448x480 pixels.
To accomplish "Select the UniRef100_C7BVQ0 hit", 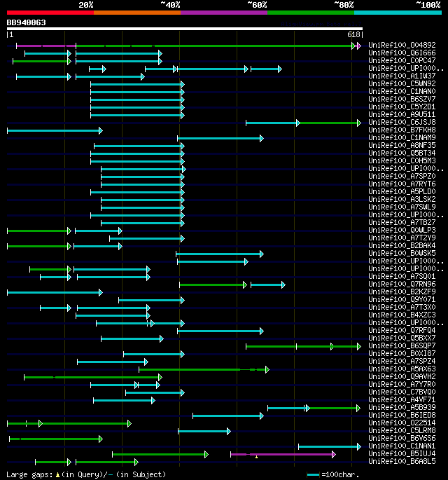I will [x=402, y=392].
